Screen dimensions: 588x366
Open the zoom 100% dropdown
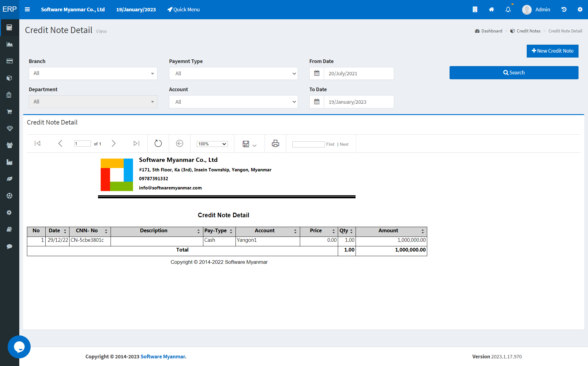tap(212, 144)
